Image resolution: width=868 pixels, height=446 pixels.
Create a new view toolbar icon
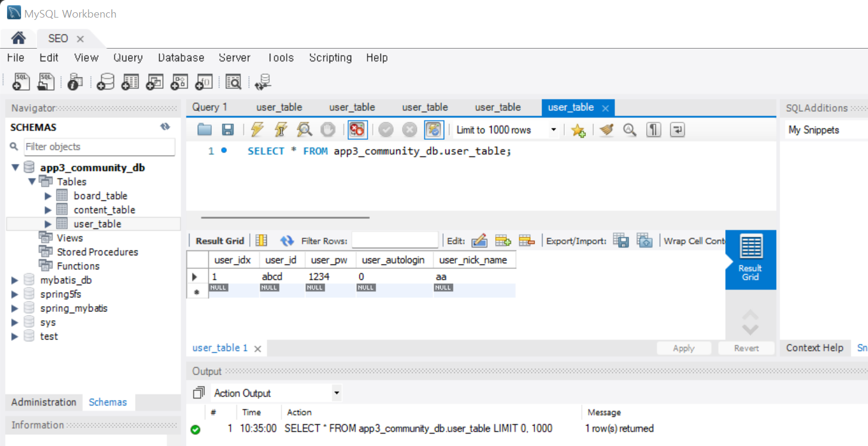pyautogui.click(x=155, y=82)
